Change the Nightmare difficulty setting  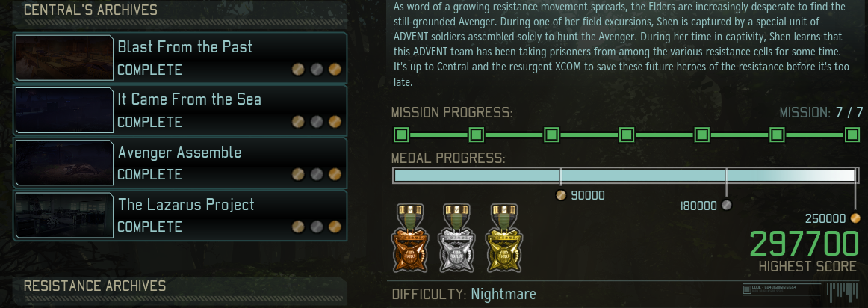pyautogui.click(x=503, y=294)
